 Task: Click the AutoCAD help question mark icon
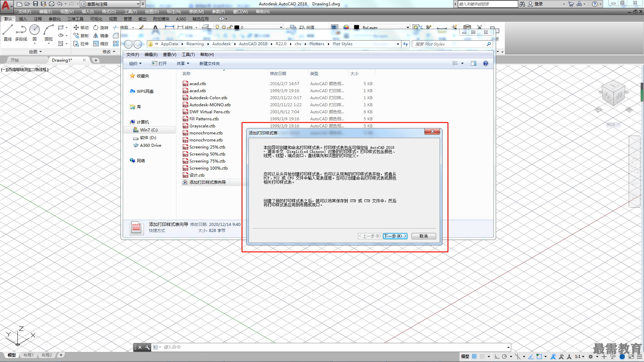pos(595,4)
